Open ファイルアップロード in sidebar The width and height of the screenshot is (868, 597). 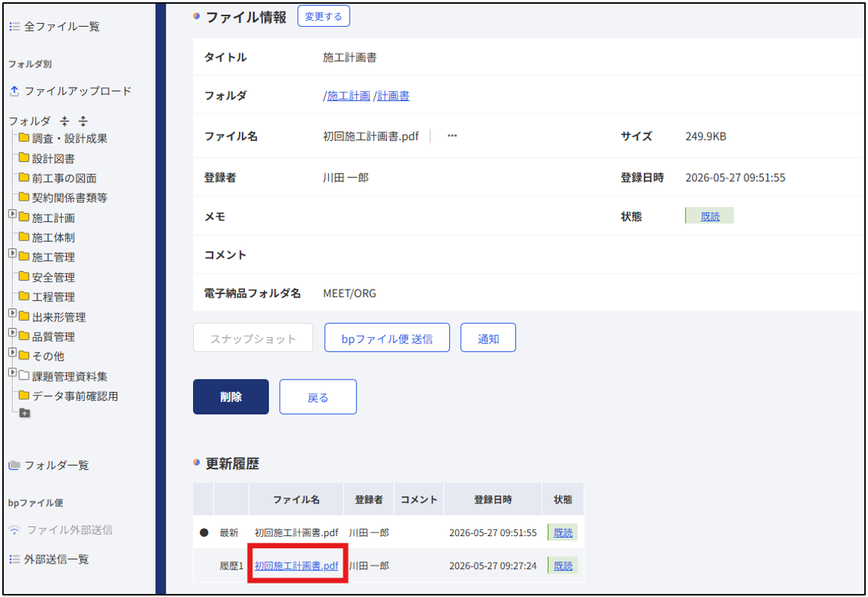coord(78,91)
